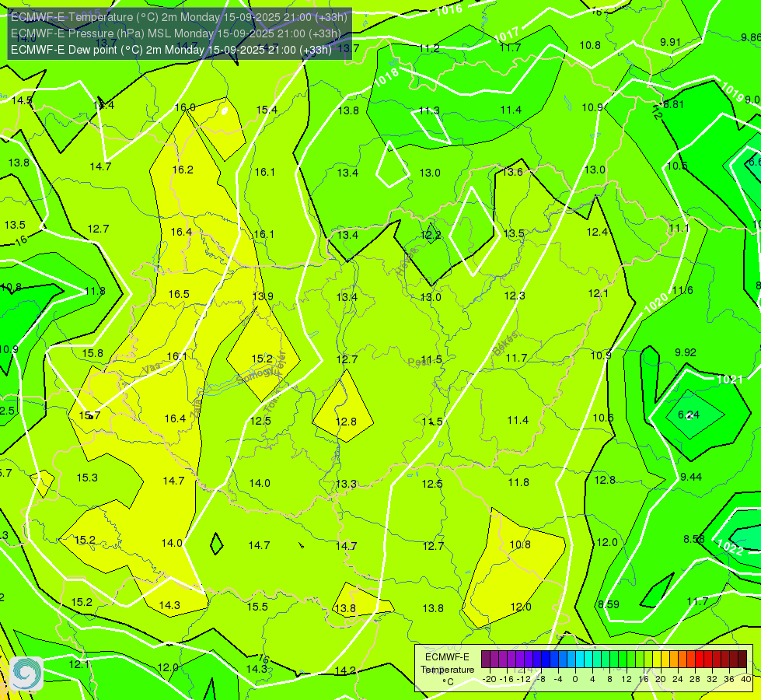Click the 8.81 temperature value

(674, 104)
